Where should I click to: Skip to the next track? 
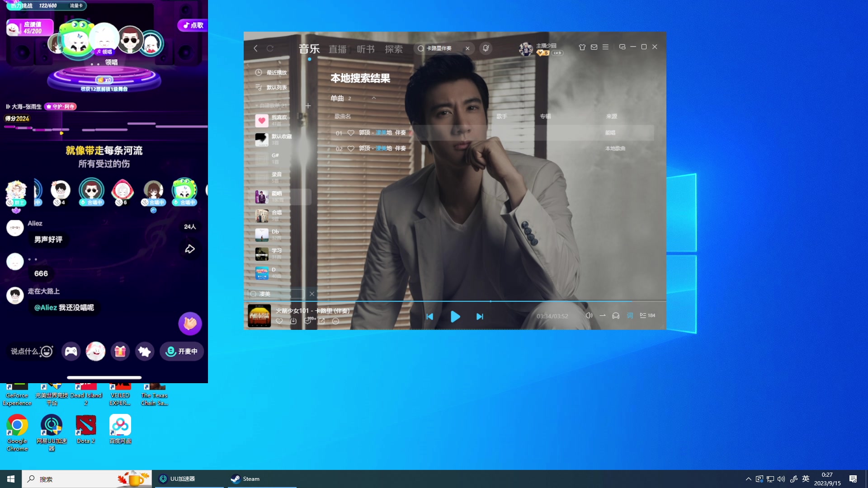pos(480,317)
